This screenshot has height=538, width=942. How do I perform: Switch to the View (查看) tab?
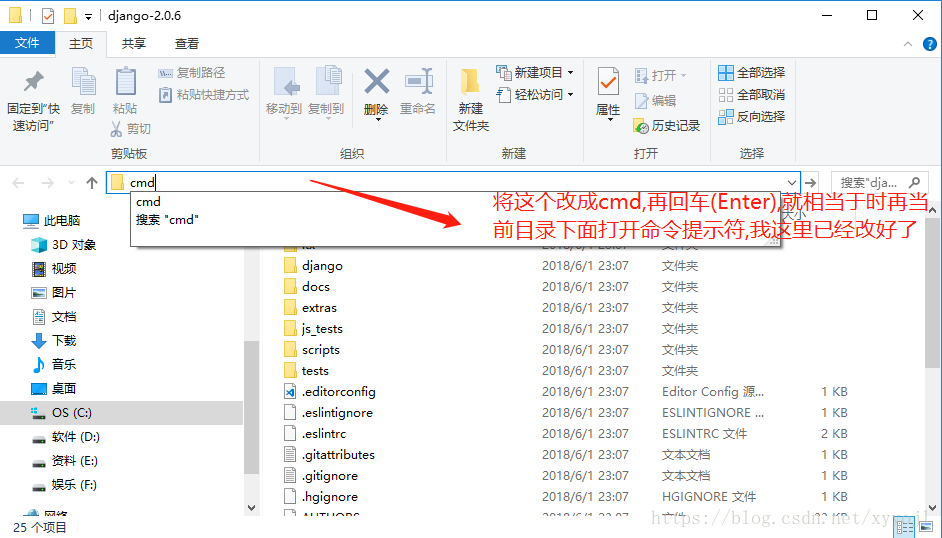pyautogui.click(x=187, y=44)
